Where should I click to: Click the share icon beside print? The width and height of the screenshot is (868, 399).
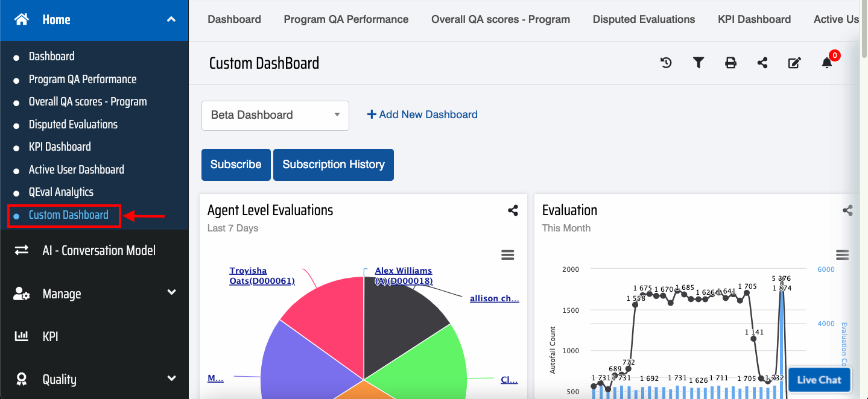[762, 63]
